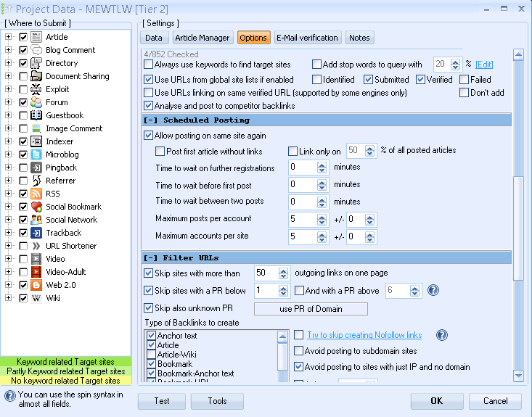Enable Always use keywords to find target sites
The width and height of the screenshot is (532, 417).
coord(148,64)
